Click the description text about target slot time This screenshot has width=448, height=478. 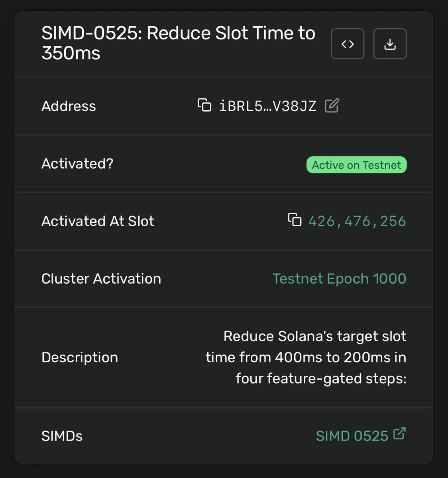(306, 357)
